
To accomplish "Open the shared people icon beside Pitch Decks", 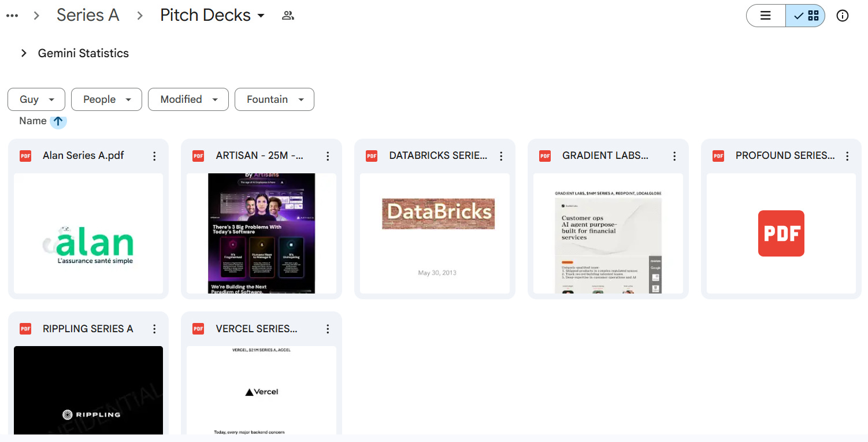I will tap(288, 16).
